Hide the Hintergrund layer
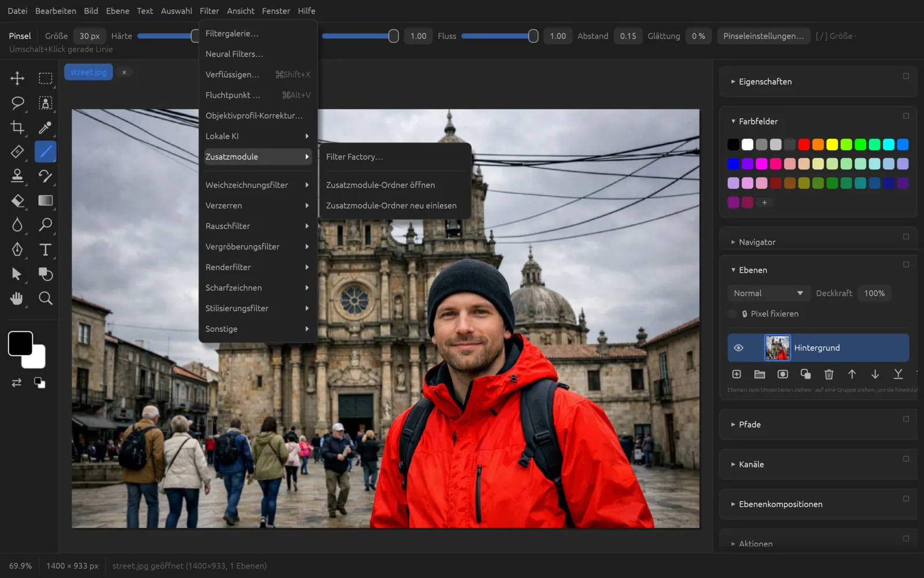Screen dimensions: 924x578 [x=738, y=347]
